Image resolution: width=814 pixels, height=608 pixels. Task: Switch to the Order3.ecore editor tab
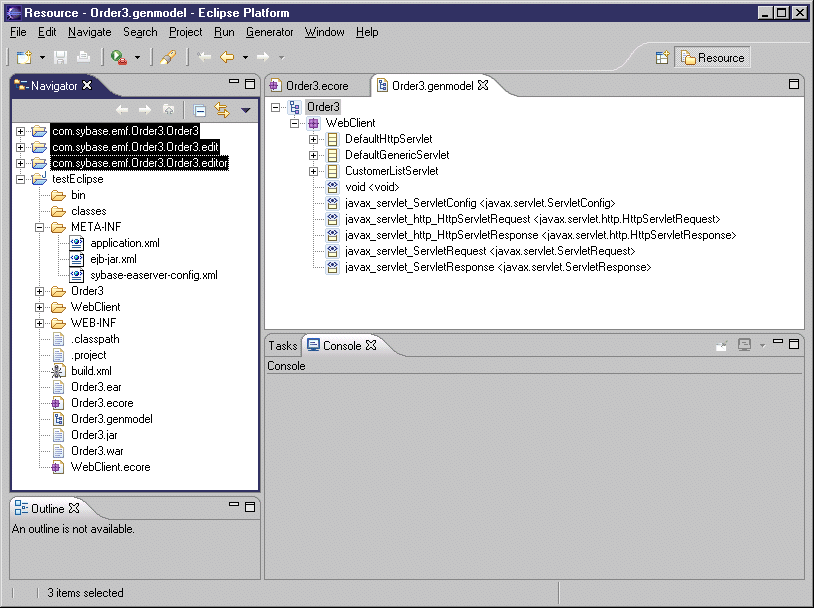[x=317, y=86]
